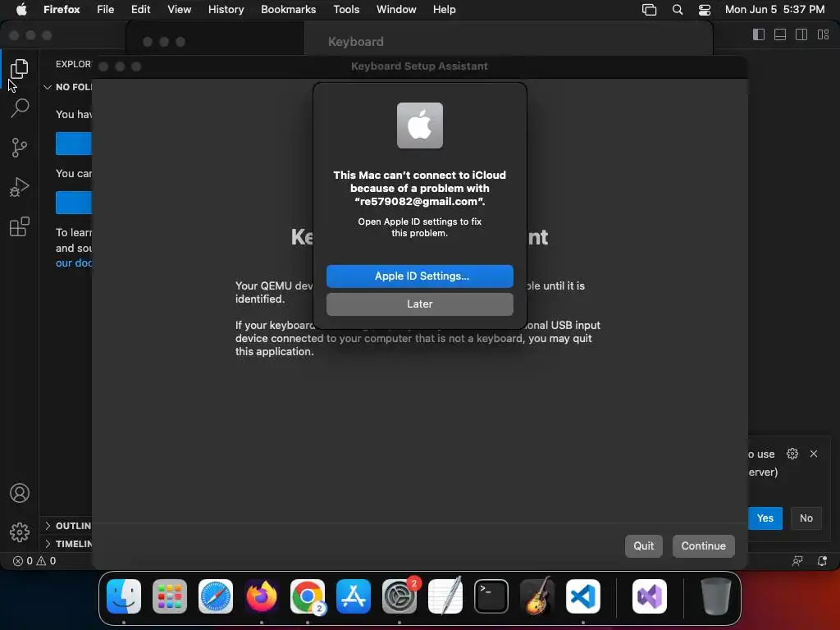840x630 pixels.
Task: Click Continue in Keyboard Setup Assistant
Action: point(703,546)
